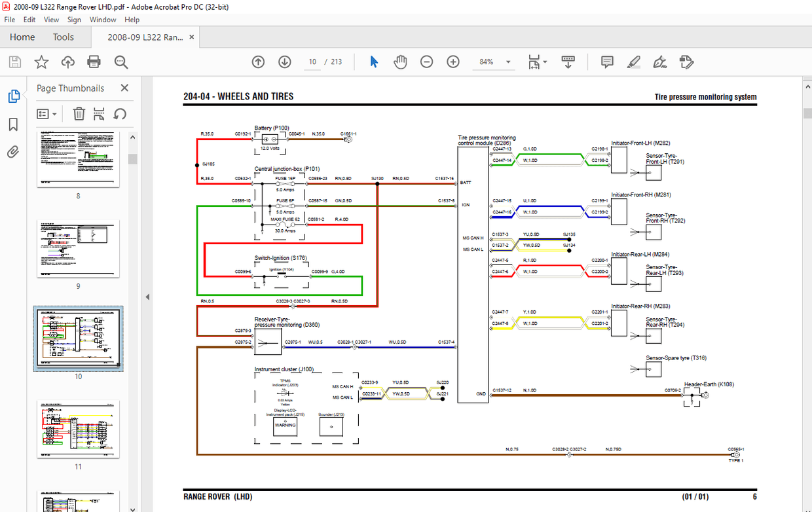The image size is (812, 512).
Task: Select the Highlight text tool
Action: point(633,62)
